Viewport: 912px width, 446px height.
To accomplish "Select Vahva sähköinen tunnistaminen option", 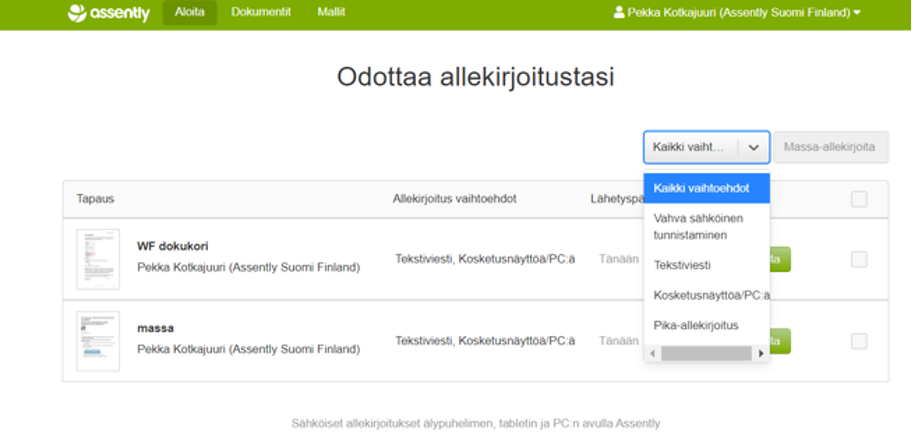I will 707,227.
